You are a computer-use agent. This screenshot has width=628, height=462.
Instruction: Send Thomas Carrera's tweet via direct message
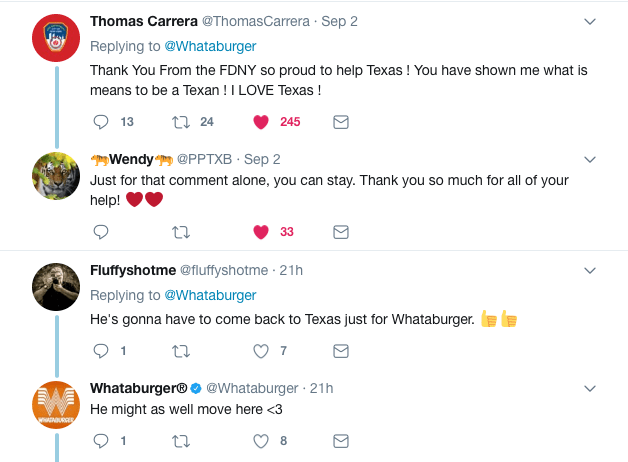[340, 122]
